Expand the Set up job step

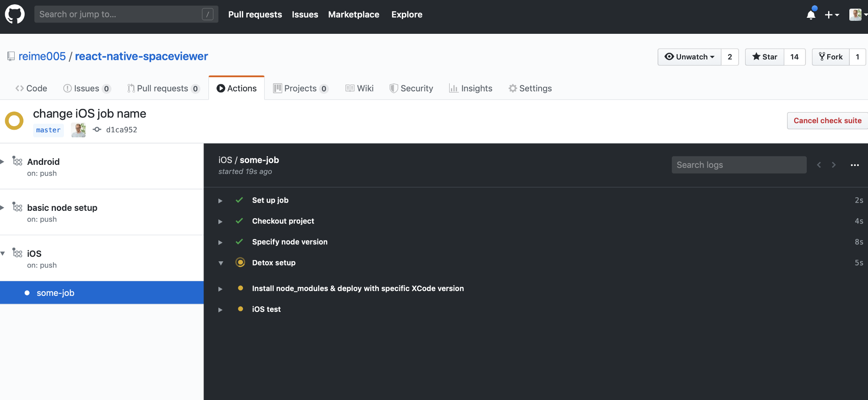tap(220, 200)
